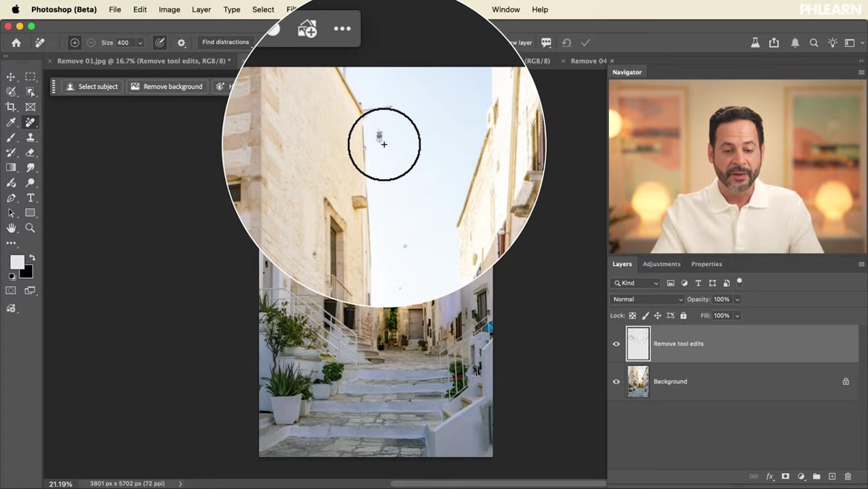Open the Discover lightbulb panel

[833, 43]
